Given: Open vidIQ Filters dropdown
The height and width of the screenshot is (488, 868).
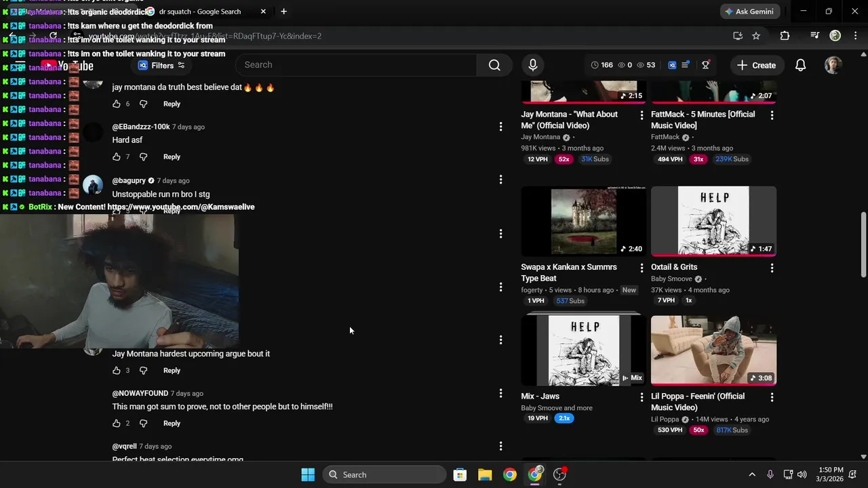Looking at the screenshot, I should pos(161,66).
